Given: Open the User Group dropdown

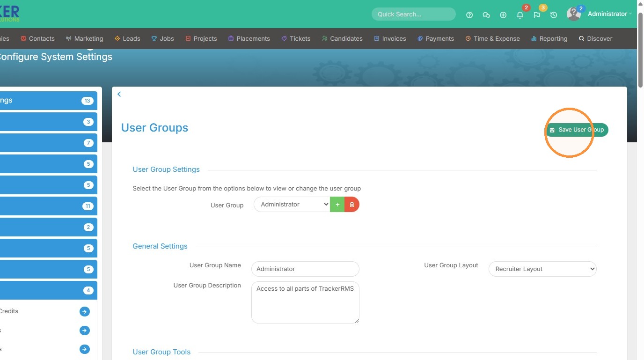Looking at the screenshot, I should 292,205.
